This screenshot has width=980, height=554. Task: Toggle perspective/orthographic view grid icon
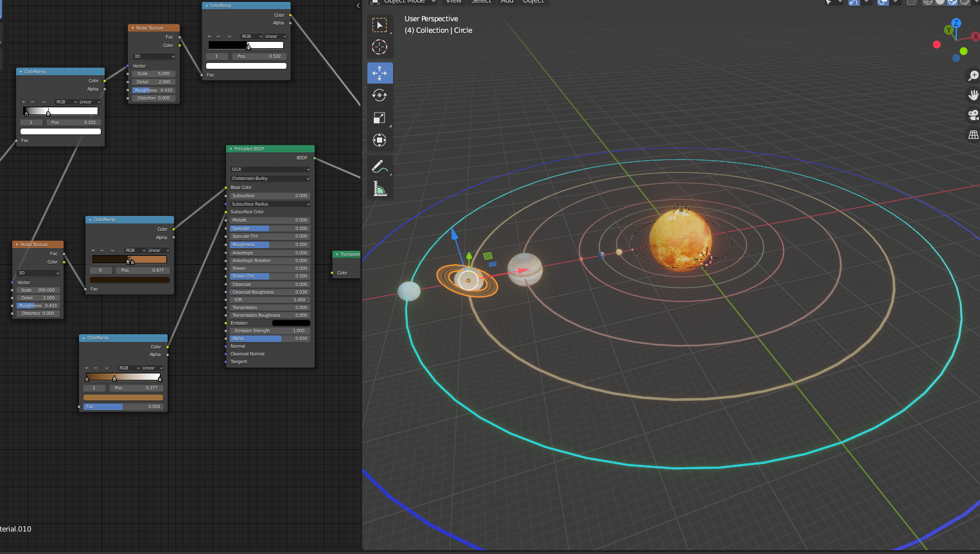click(974, 134)
